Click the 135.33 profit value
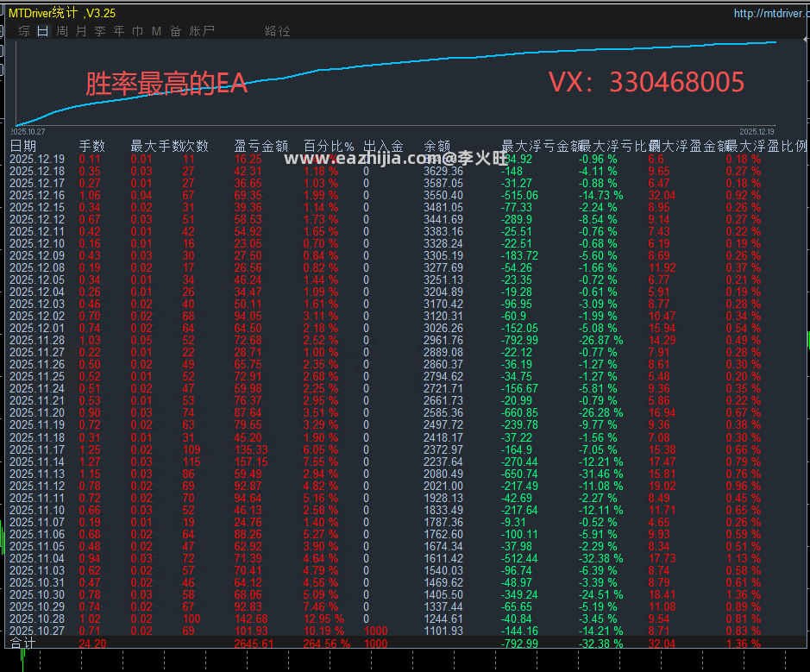 point(251,450)
